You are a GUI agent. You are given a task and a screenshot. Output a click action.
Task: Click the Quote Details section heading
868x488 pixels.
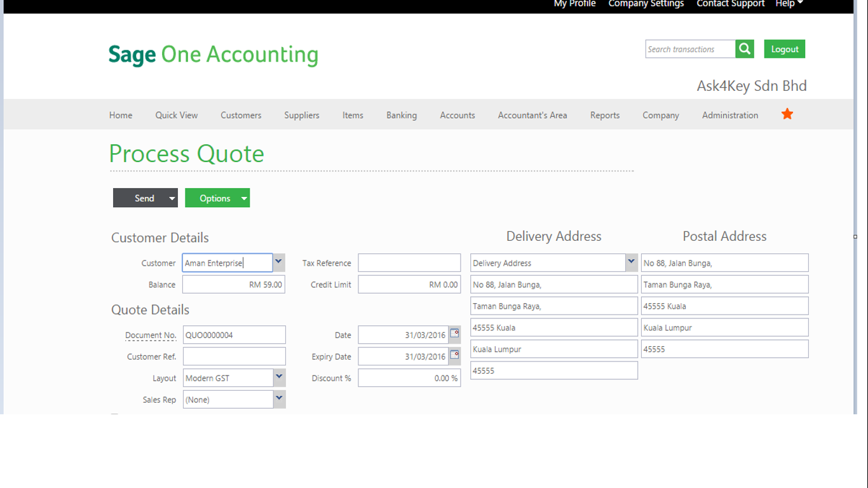click(151, 310)
